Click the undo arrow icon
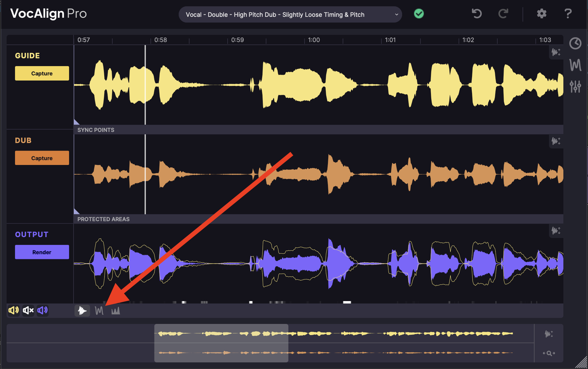Image resolution: width=588 pixels, height=369 pixels. click(x=477, y=14)
